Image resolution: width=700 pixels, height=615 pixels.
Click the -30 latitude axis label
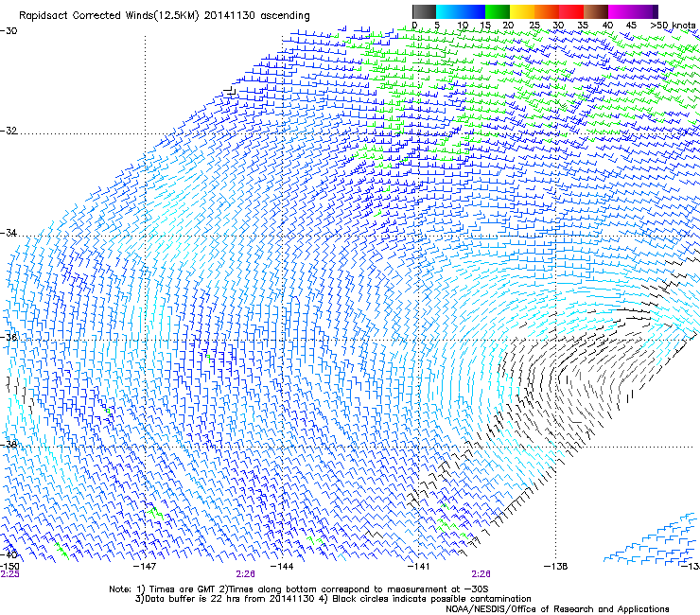(9, 31)
